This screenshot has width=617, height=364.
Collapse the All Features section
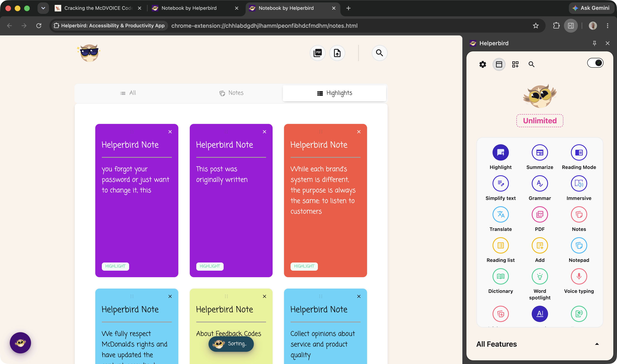pos(597,344)
